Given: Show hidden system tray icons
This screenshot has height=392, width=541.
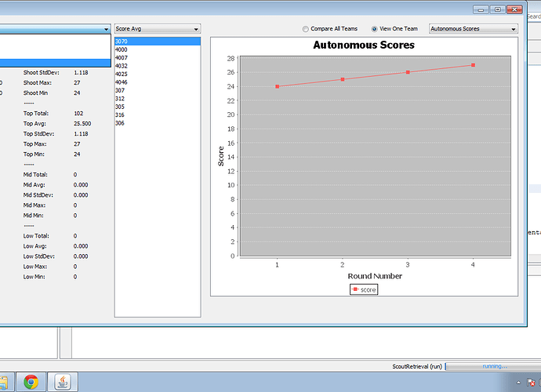Looking at the screenshot, I should pos(518,383).
